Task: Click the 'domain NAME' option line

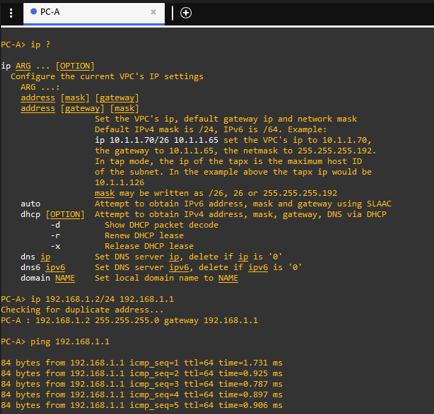Action: 129,278
